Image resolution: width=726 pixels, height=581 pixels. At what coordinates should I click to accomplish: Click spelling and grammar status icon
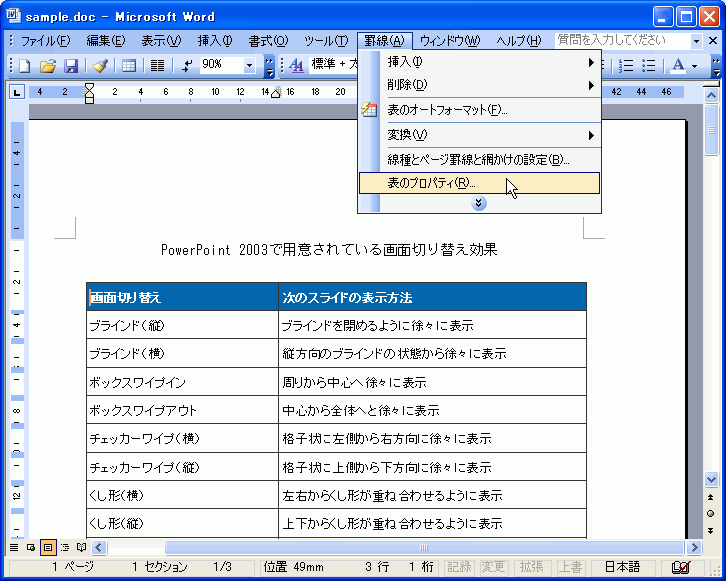point(681,567)
